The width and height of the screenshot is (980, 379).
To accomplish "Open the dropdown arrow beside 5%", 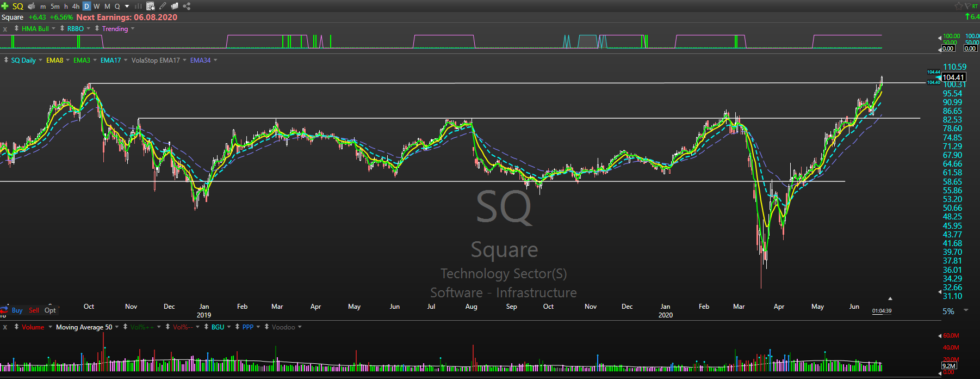I will (966, 310).
